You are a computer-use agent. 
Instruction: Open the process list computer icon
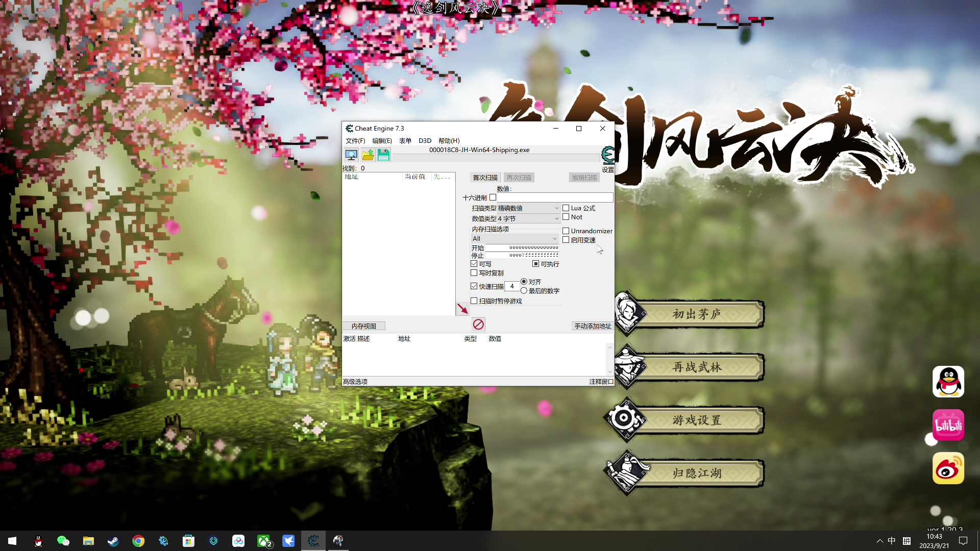click(x=351, y=155)
